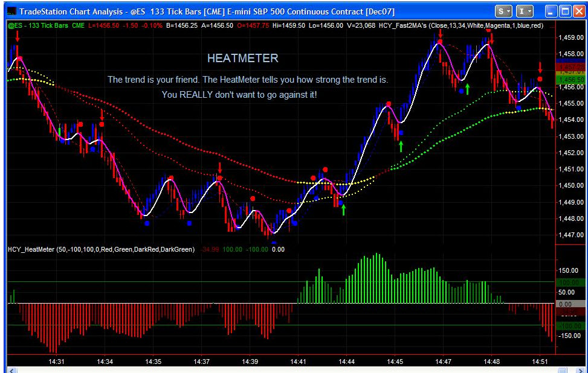Click the 14:44 time axis label
This screenshot has height=373, width=588.
click(x=346, y=362)
